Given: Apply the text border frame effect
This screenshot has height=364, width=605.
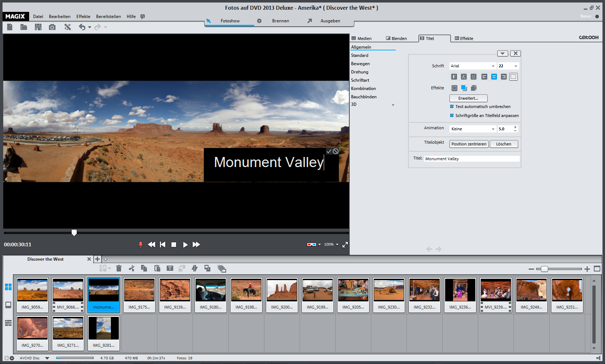Looking at the screenshot, I should coord(454,88).
